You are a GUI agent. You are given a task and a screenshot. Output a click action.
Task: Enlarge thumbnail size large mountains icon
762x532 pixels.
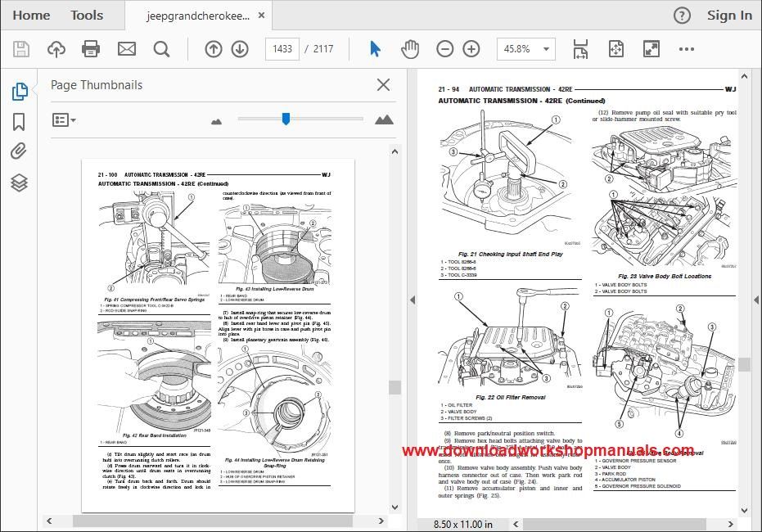[x=384, y=119]
